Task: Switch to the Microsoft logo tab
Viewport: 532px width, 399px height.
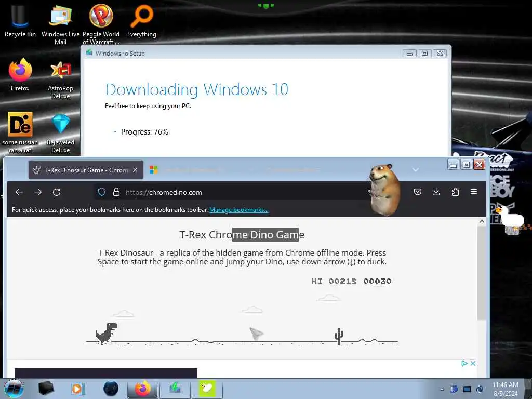Action: click(x=153, y=170)
